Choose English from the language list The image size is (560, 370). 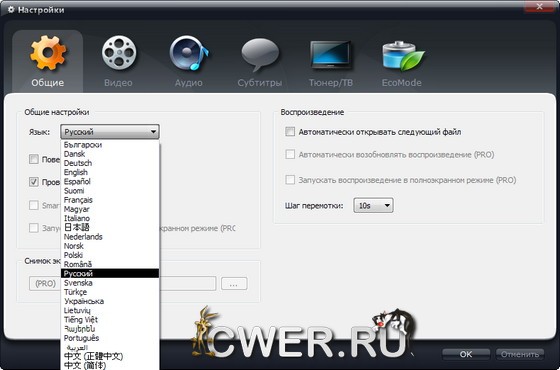(110, 172)
